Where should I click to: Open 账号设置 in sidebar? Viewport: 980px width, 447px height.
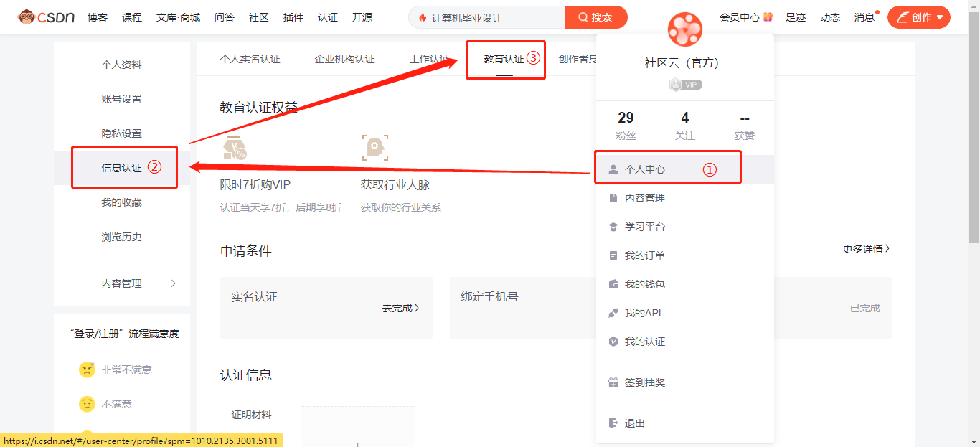[x=122, y=99]
